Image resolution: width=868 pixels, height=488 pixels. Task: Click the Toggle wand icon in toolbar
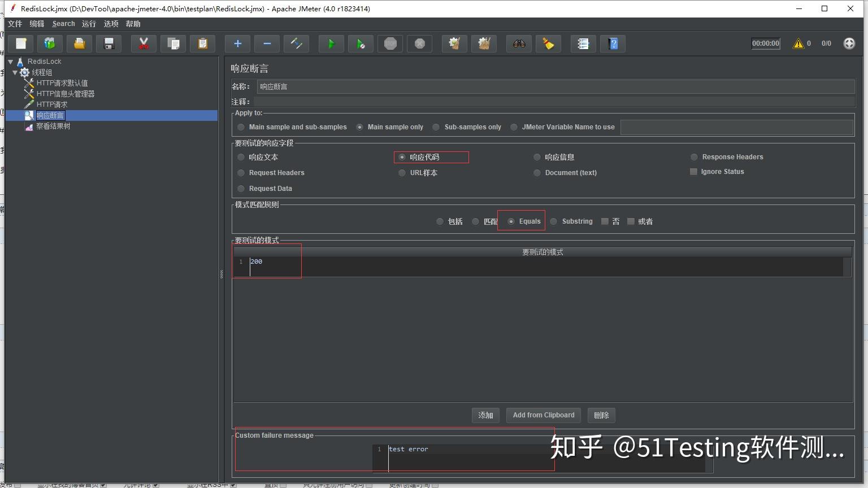click(x=296, y=43)
